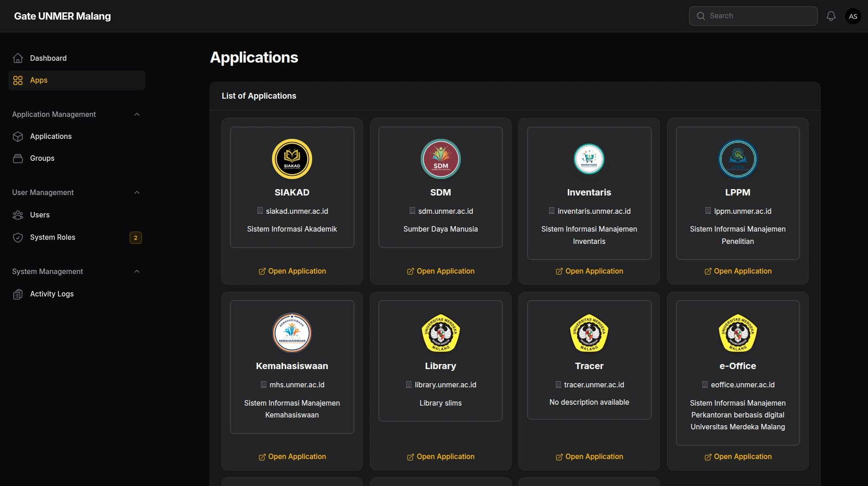This screenshot has width=868, height=486.
Task: Click the Tracer application logo
Action: 589,333
